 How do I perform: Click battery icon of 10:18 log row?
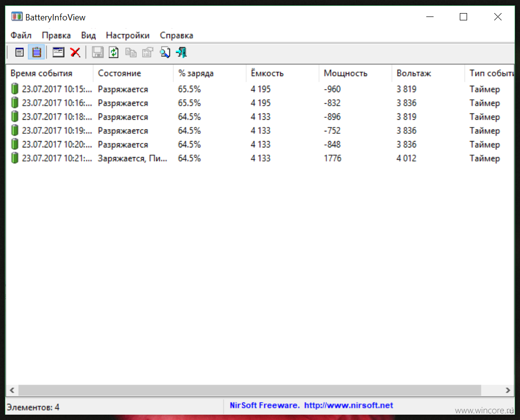15,116
